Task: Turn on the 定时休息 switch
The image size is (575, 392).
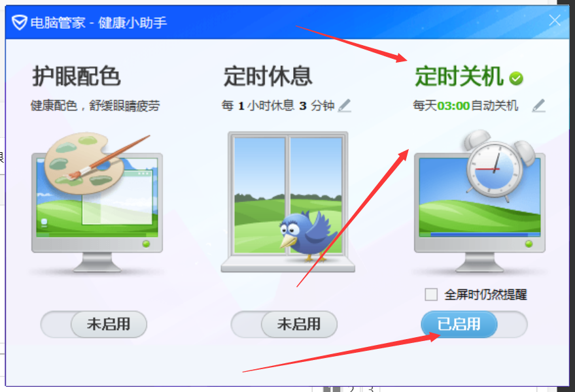Action: (284, 324)
